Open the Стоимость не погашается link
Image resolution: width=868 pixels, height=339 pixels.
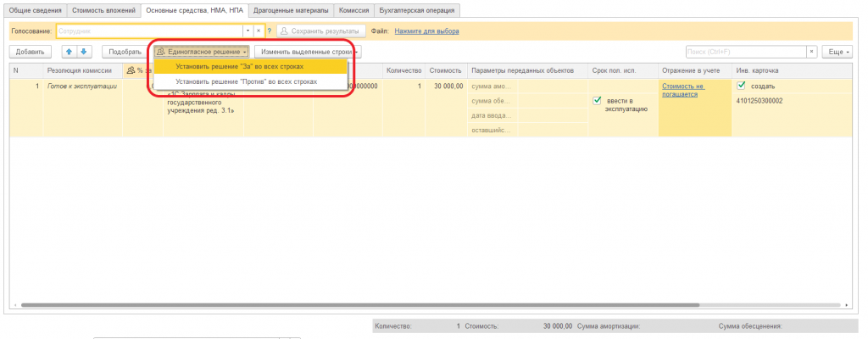[683, 91]
